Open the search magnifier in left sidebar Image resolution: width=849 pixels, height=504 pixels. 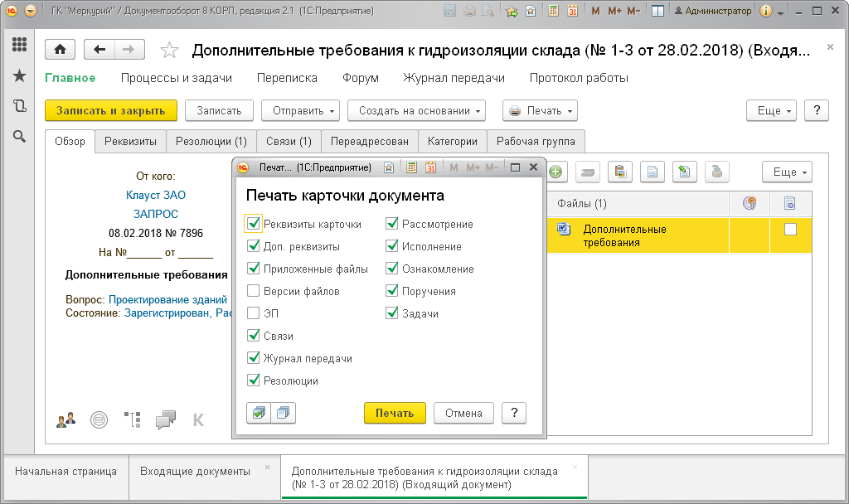click(x=20, y=137)
